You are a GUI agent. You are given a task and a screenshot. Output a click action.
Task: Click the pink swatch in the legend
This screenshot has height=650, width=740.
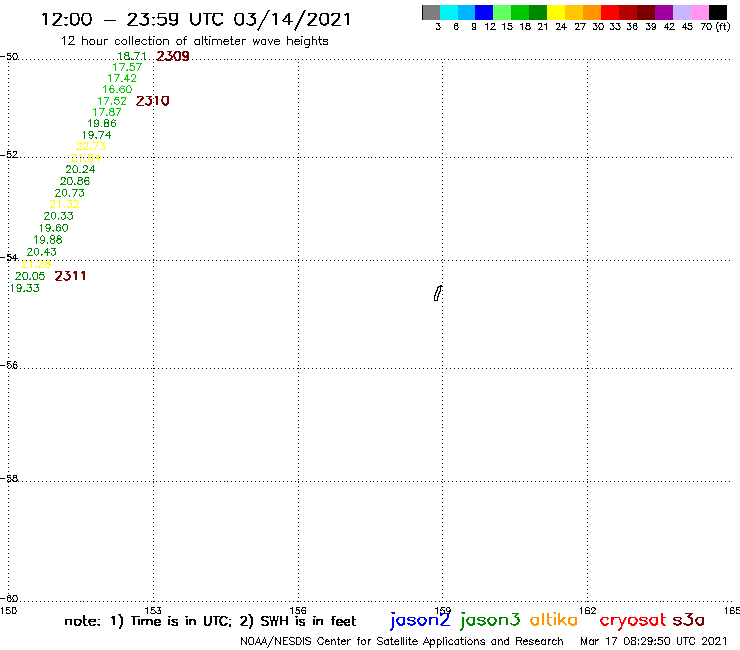(x=700, y=12)
